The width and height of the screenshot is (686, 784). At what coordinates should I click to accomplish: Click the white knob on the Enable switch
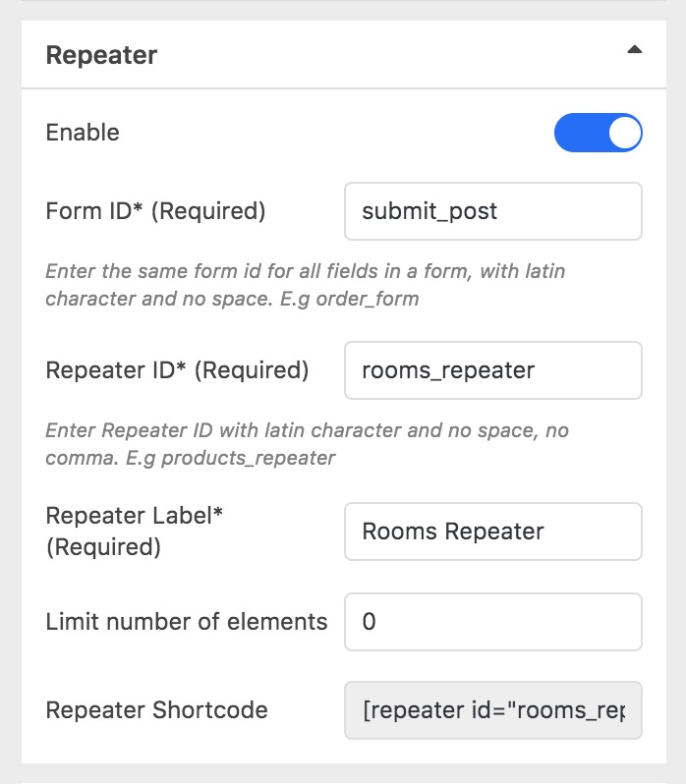(624, 133)
